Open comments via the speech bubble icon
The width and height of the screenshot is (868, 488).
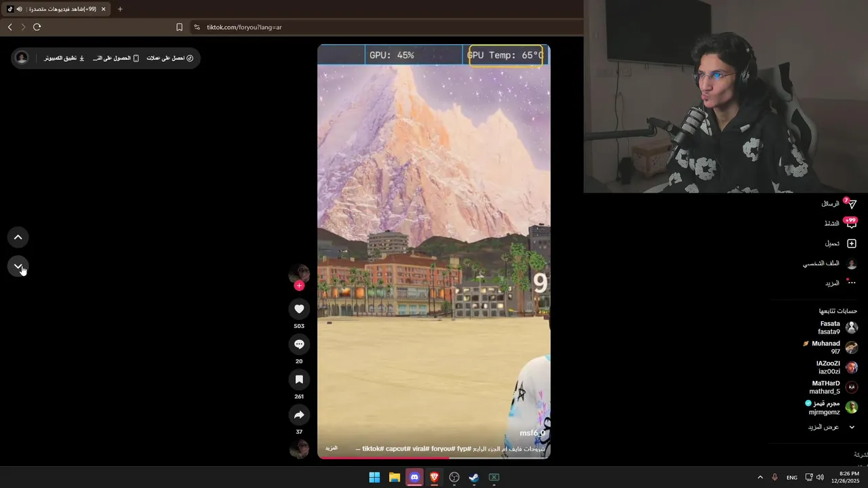299,344
